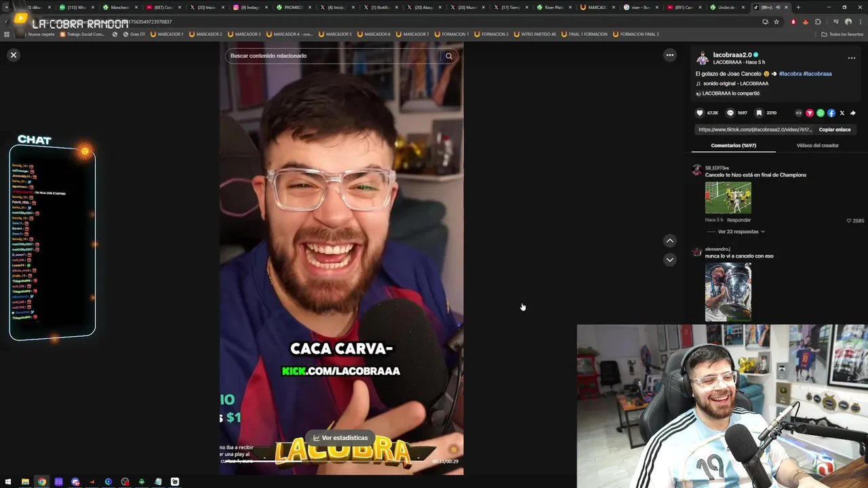Switch to the Instagram browser tab
Viewport: 868px width, 488px height.
[x=250, y=7]
